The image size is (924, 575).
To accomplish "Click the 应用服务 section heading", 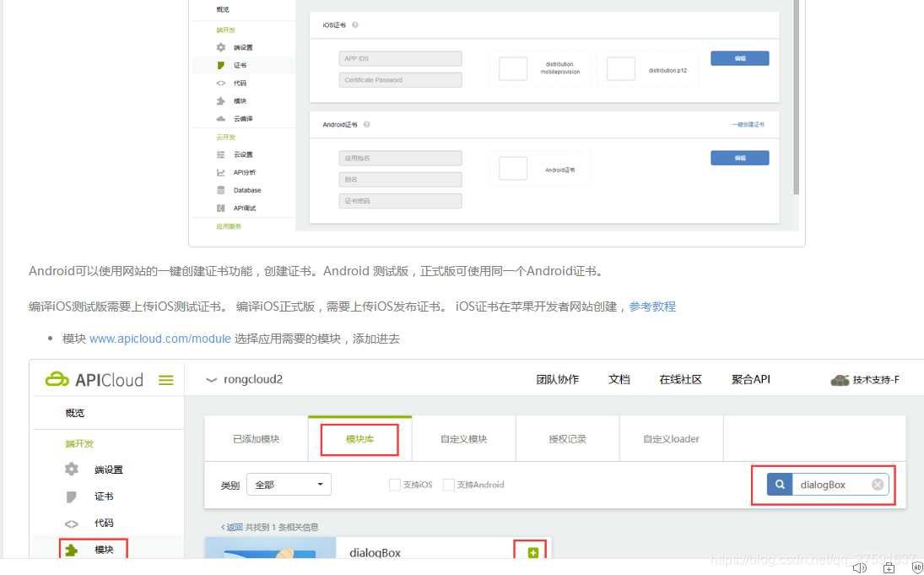I will (229, 226).
